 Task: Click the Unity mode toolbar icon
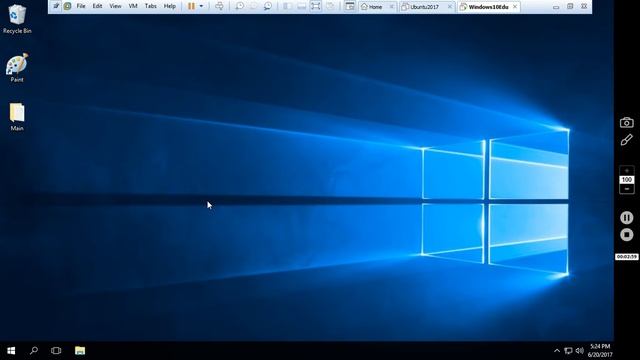[x=330, y=6]
